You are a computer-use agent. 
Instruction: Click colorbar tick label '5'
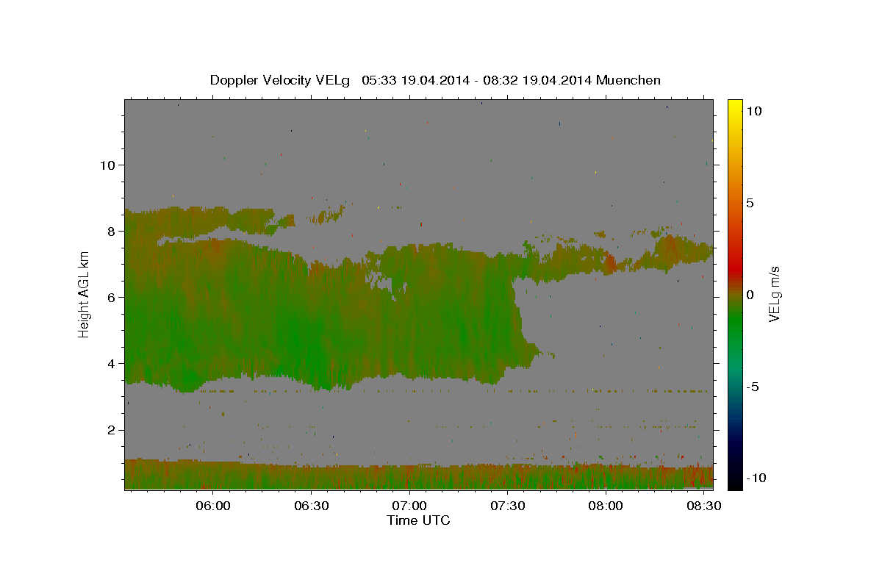click(x=750, y=203)
